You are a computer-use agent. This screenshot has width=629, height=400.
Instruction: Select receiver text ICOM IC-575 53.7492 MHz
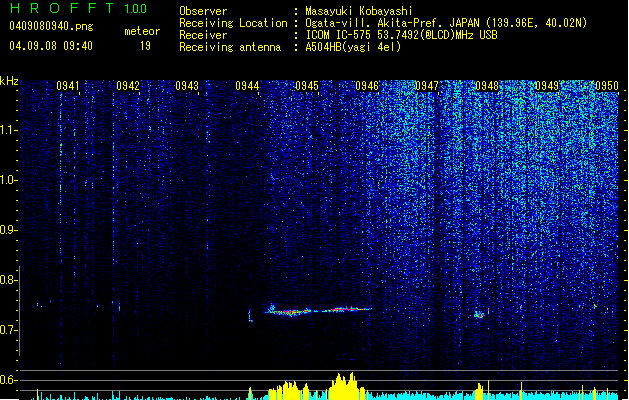[x=401, y=35]
